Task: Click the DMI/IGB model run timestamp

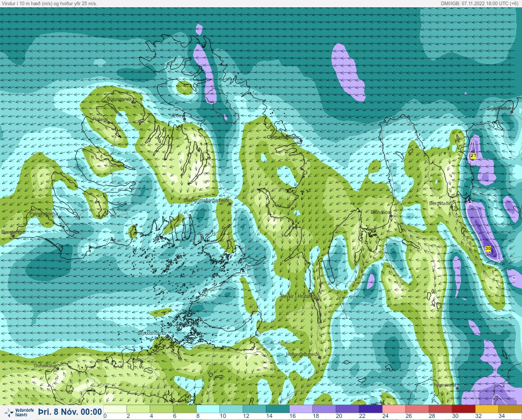Action: coord(479,3)
